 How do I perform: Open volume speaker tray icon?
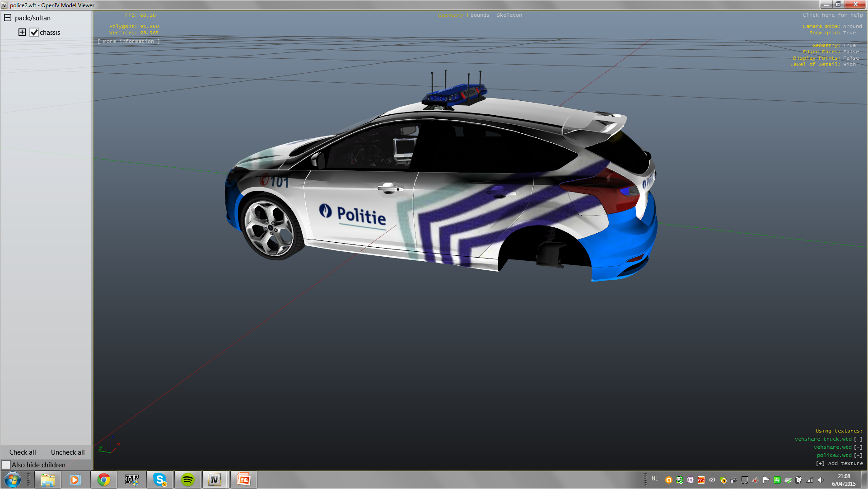(x=821, y=480)
